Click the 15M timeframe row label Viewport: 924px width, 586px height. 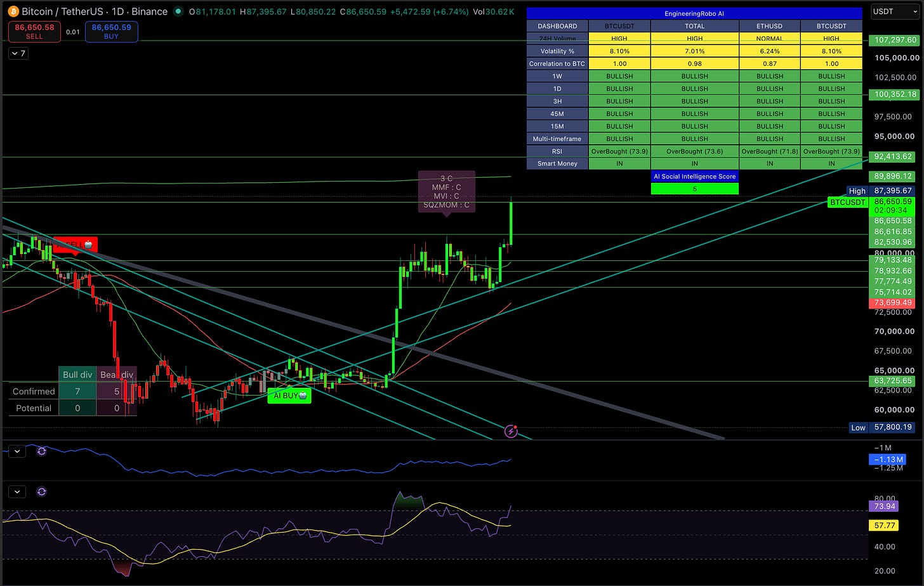[x=557, y=126]
